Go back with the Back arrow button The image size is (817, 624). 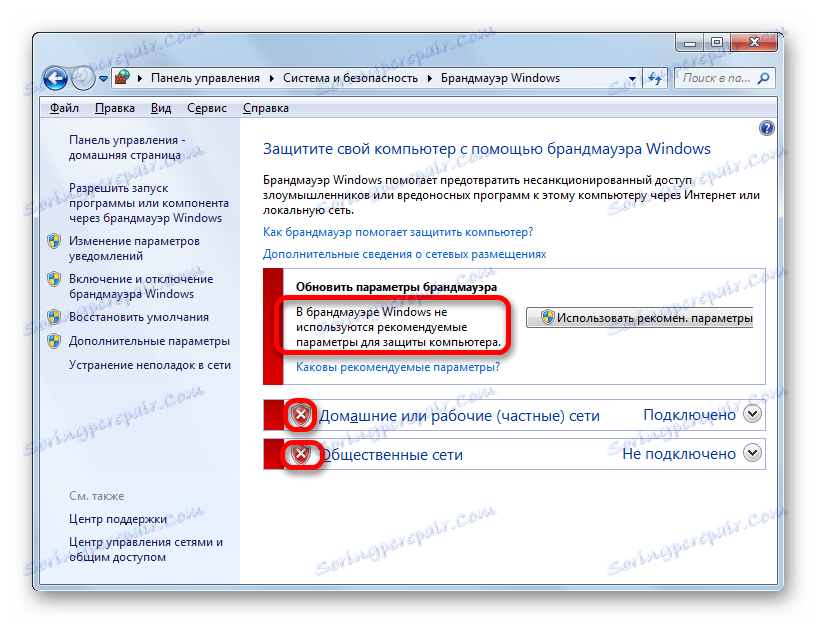[55, 78]
